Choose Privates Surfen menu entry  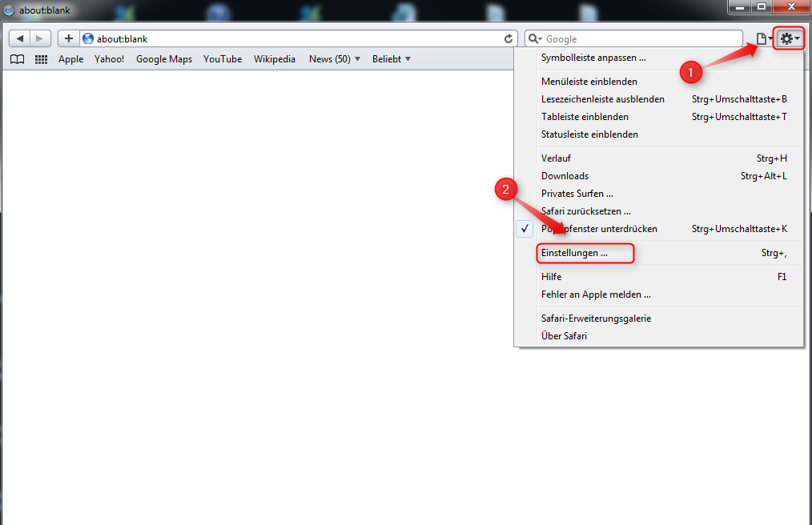(659, 193)
